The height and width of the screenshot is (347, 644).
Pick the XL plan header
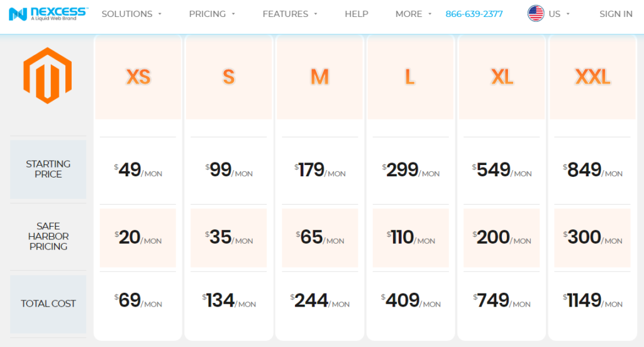501,77
